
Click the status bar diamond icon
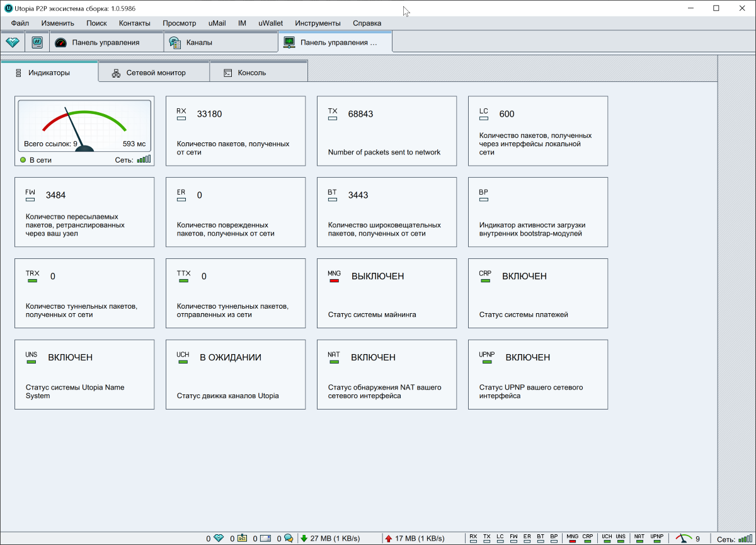219,538
